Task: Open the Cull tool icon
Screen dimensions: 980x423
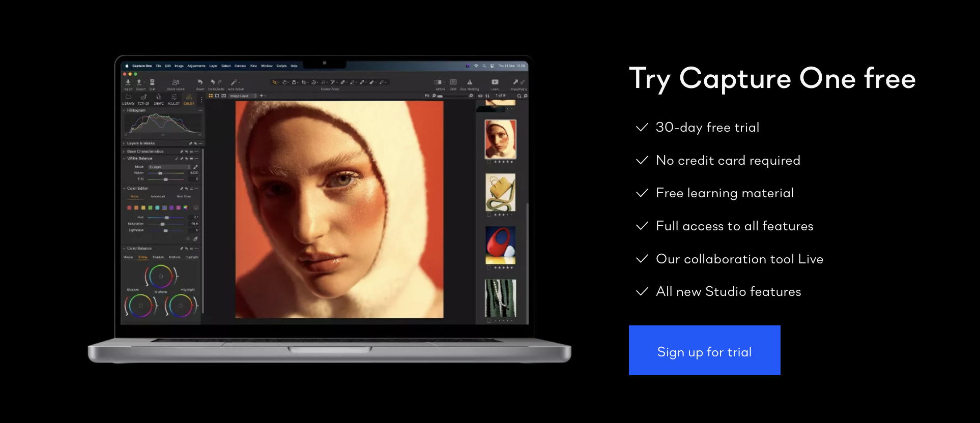Action: coord(152,82)
